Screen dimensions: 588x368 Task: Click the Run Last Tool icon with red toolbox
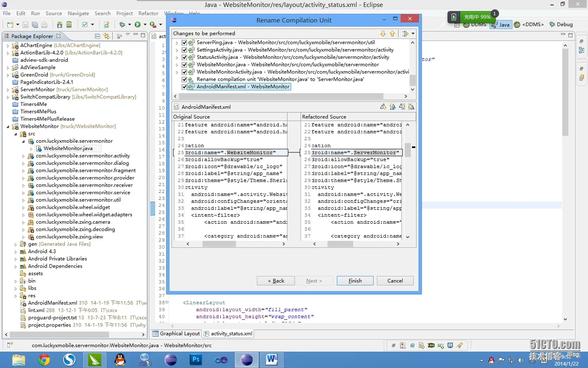(153, 25)
